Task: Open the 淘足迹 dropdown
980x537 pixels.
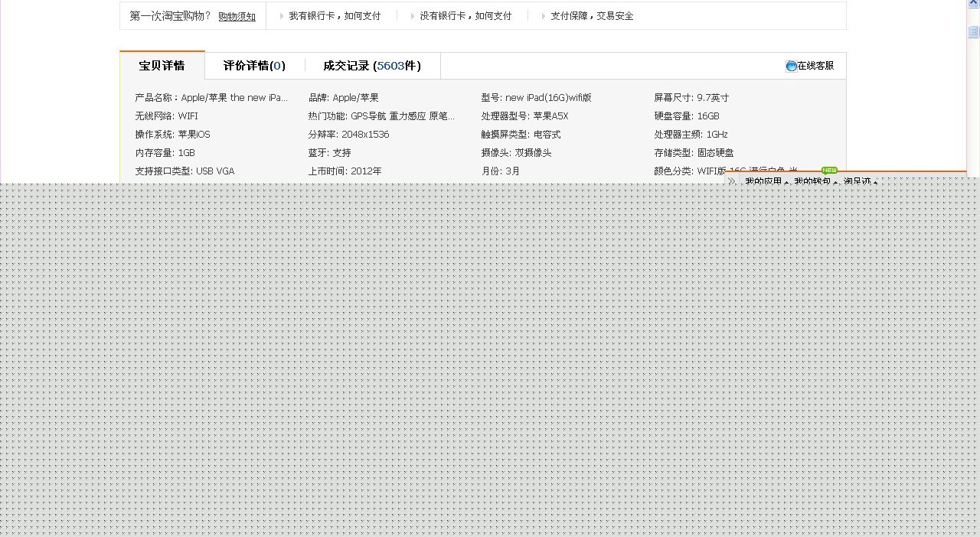Action: tap(859, 181)
